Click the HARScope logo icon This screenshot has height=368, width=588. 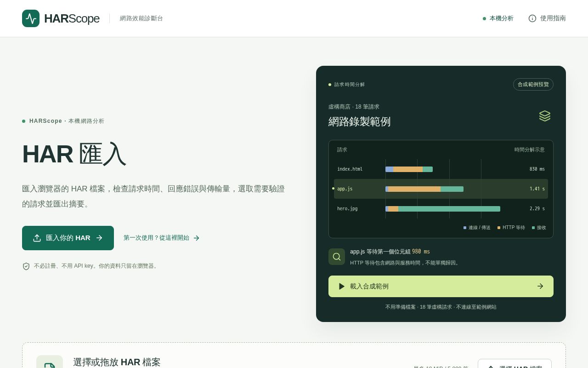pos(31,18)
